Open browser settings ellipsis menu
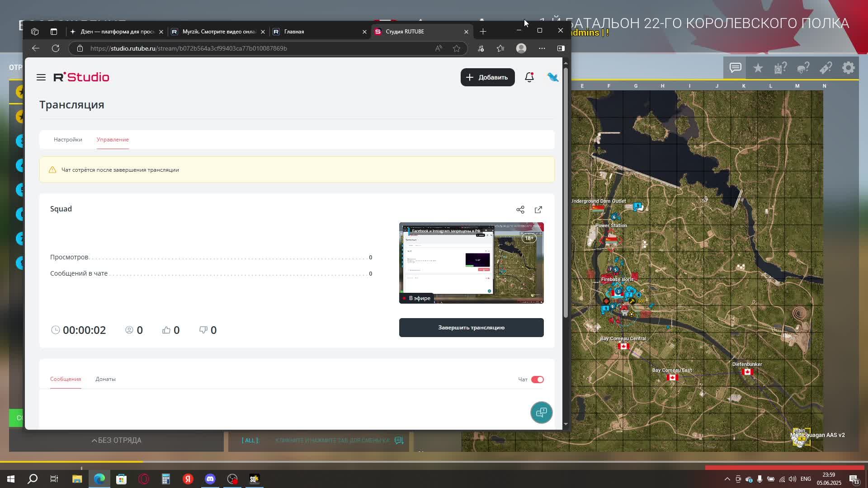This screenshot has height=488, width=868. pos(542,48)
